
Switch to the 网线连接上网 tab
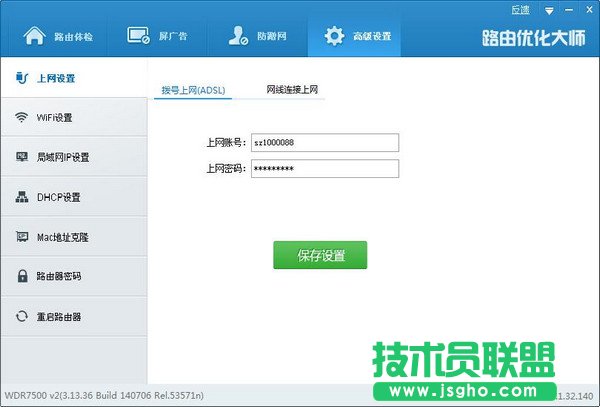293,90
